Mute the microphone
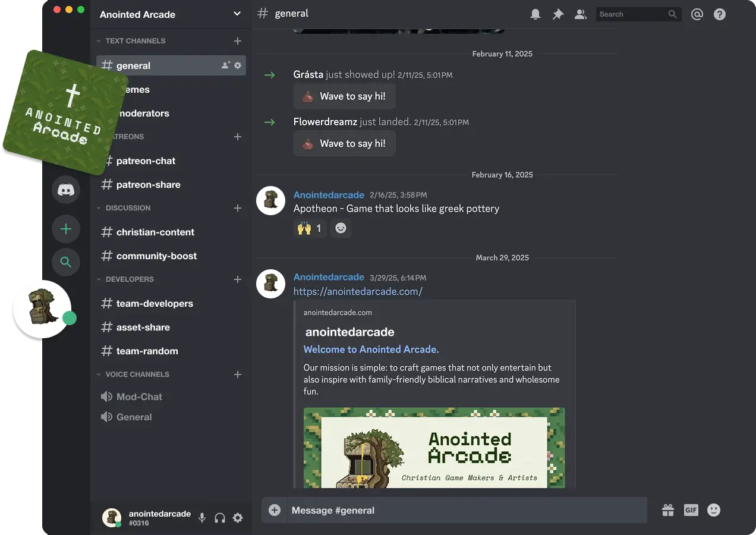756x535 pixels. point(202,518)
